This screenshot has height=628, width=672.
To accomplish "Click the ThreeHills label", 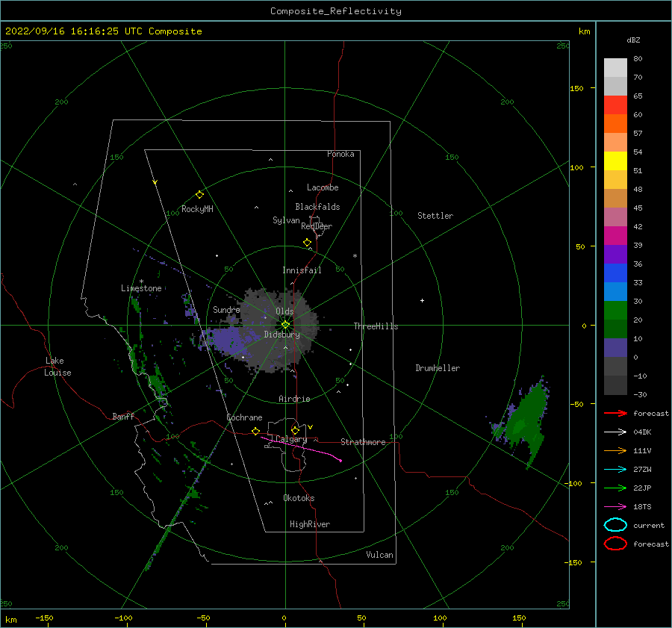I will (x=376, y=326).
